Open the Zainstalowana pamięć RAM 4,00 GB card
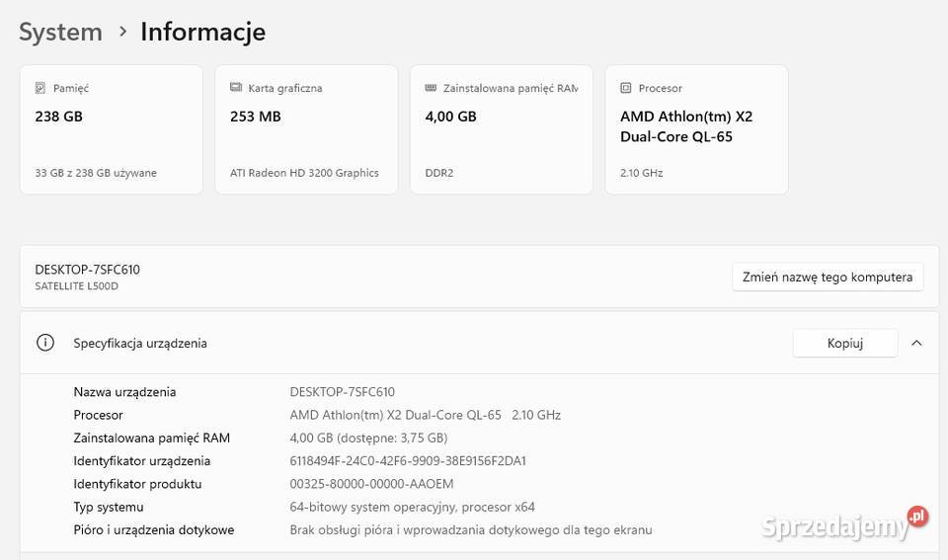 (502, 129)
